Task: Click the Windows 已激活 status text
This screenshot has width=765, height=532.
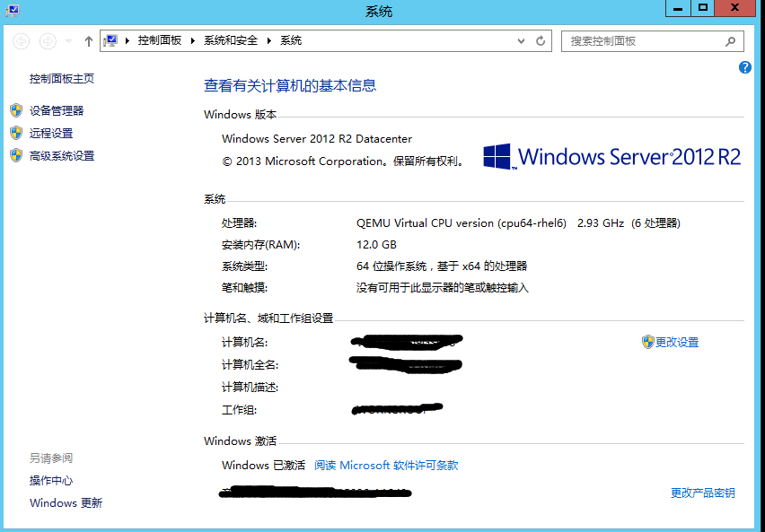Action: click(x=263, y=466)
